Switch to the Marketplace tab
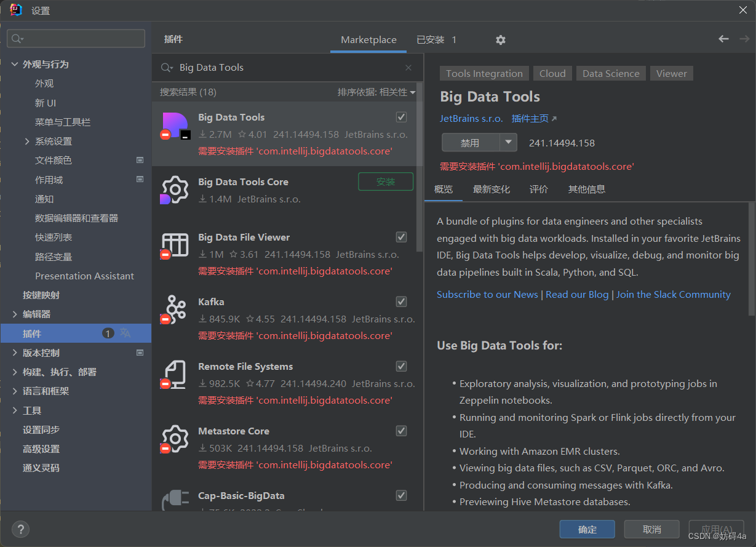The width and height of the screenshot is (756, 547). click(368, 40)
